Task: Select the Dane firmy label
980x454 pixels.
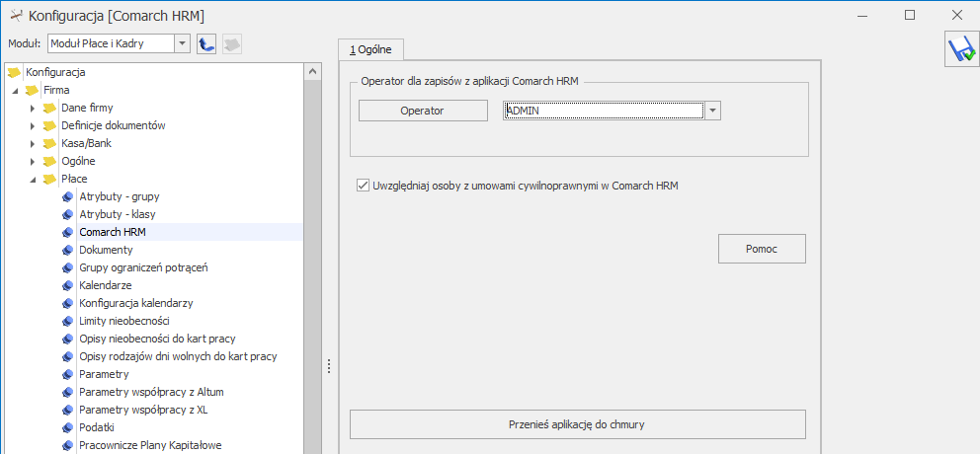Action: pyautogui.click(x=87, y=108)
